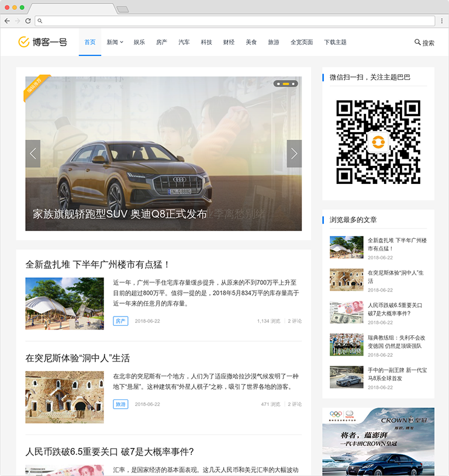Image resolution: width=449 pixels, height=476 pixels.
Task: Click the 房产 category tag
Action: 120,321
